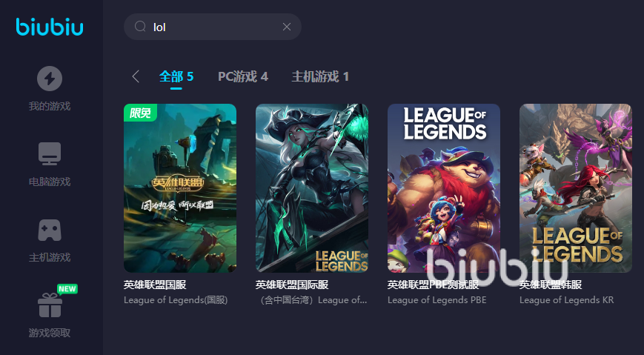
Task: Click the 限免 badge on first cover
Action: pos(140,113)
